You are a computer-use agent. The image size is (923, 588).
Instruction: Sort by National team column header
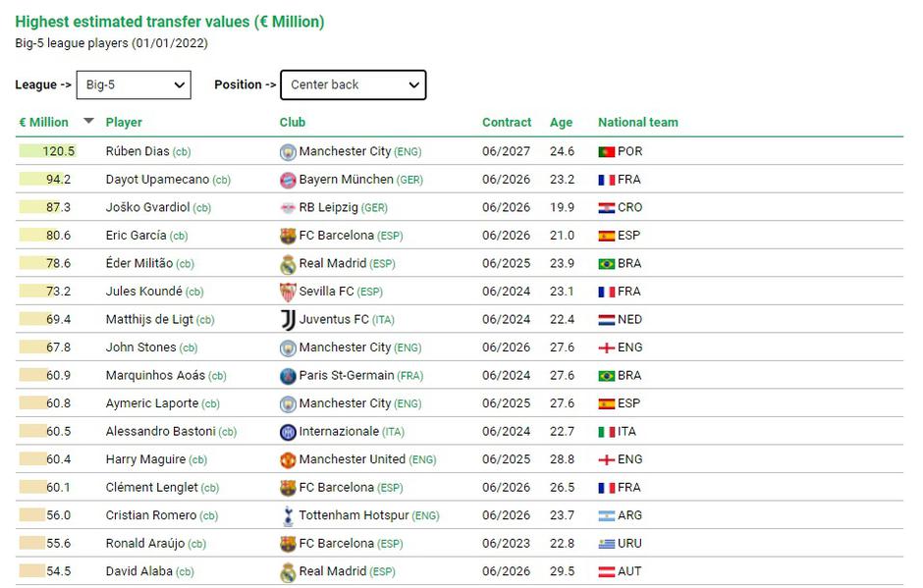[637, 123]
